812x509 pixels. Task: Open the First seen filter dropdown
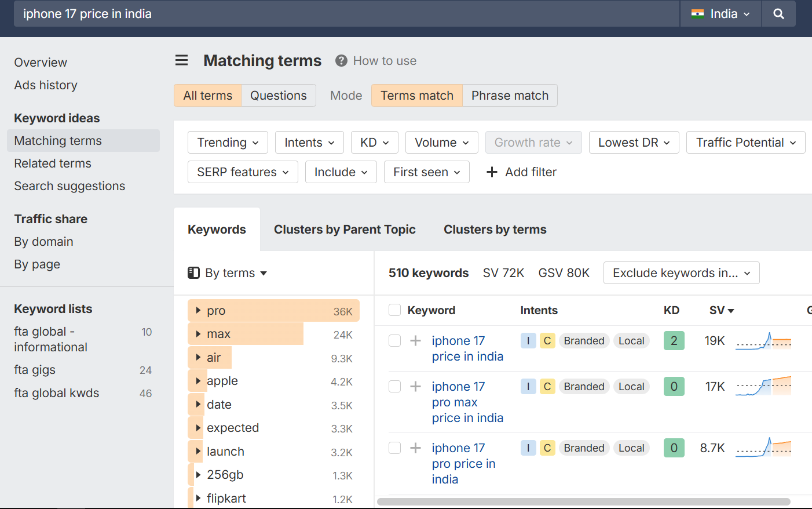427,172
